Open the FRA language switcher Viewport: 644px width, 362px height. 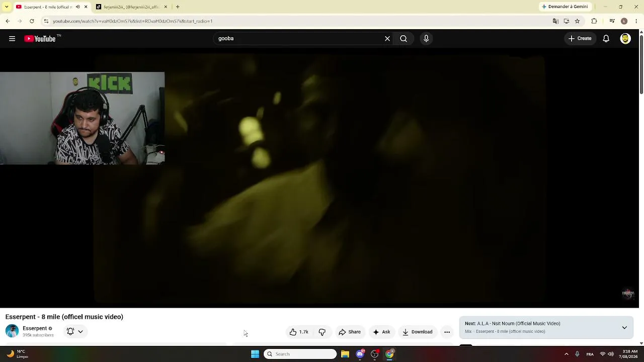(590, 354)
